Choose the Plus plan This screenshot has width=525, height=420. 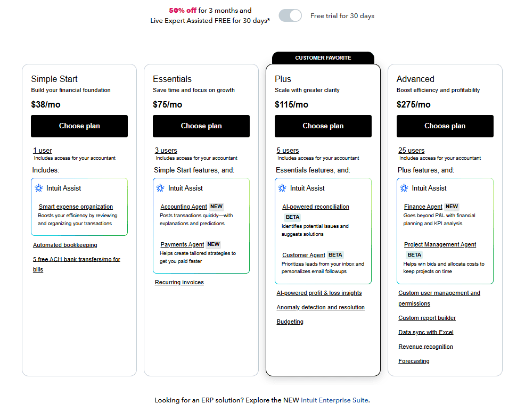click(323, 126)
